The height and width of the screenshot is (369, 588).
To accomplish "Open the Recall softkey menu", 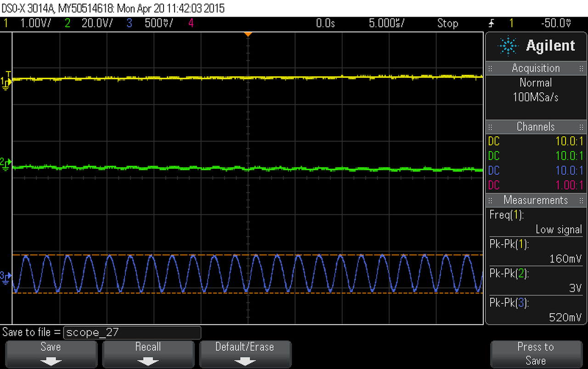I will coord(148,354).
